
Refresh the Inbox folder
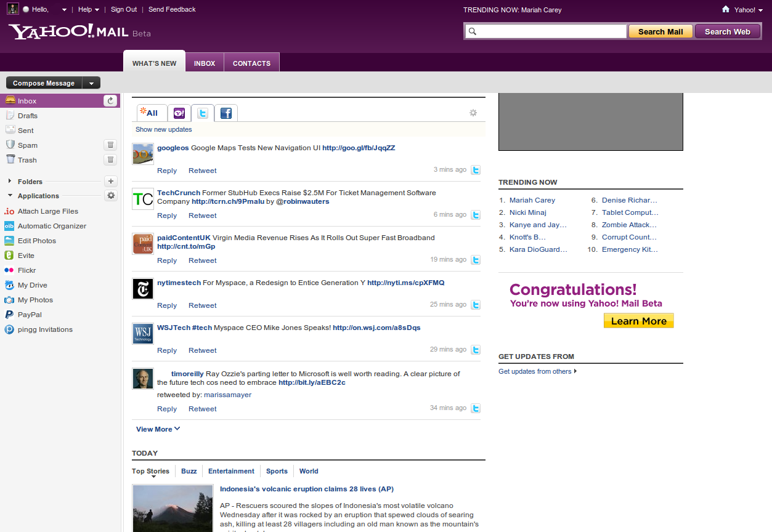(x=110, y=100)
